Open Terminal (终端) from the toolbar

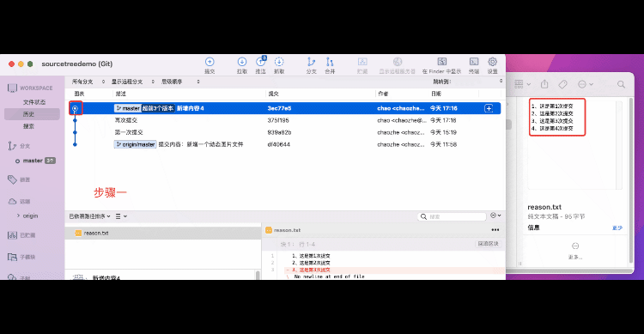474,65
